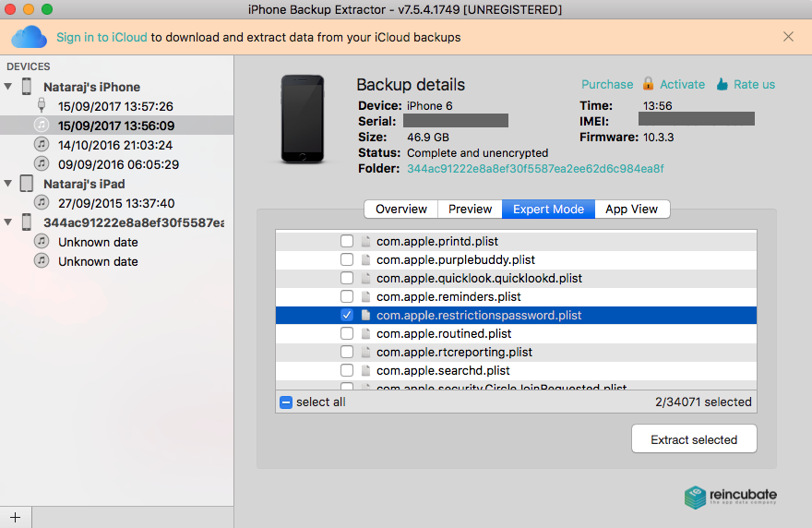Toggle the select all checkbox
812x528 pixels.
tap(286, 402)
